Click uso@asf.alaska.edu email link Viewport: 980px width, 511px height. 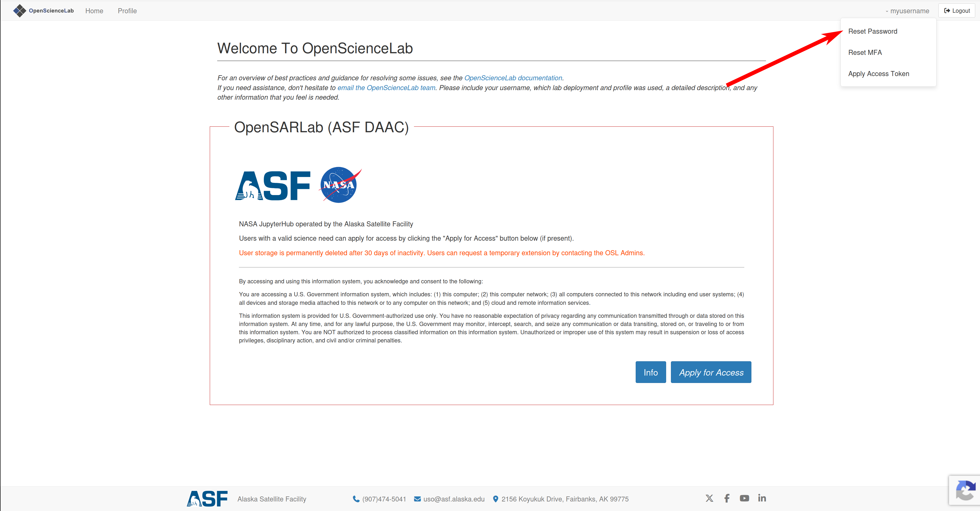(454, 499)
